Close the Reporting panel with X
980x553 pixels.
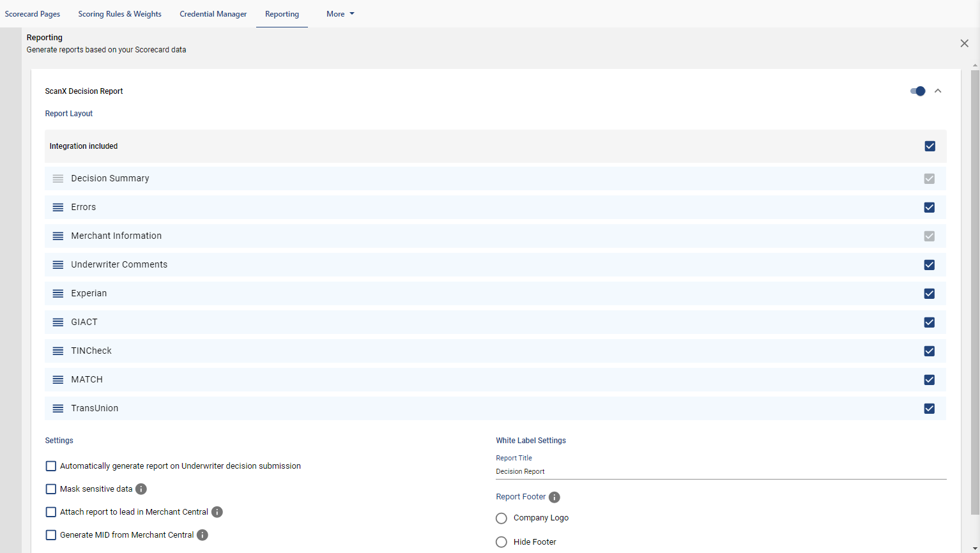click(x=965, y=43)
